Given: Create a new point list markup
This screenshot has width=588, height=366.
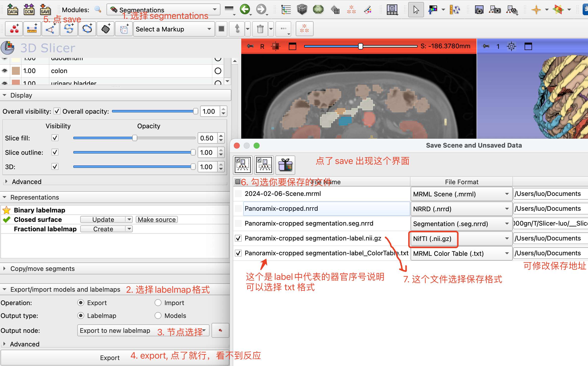Looking at the screenshot, I should pyautogui.click(x=14, y=28).
